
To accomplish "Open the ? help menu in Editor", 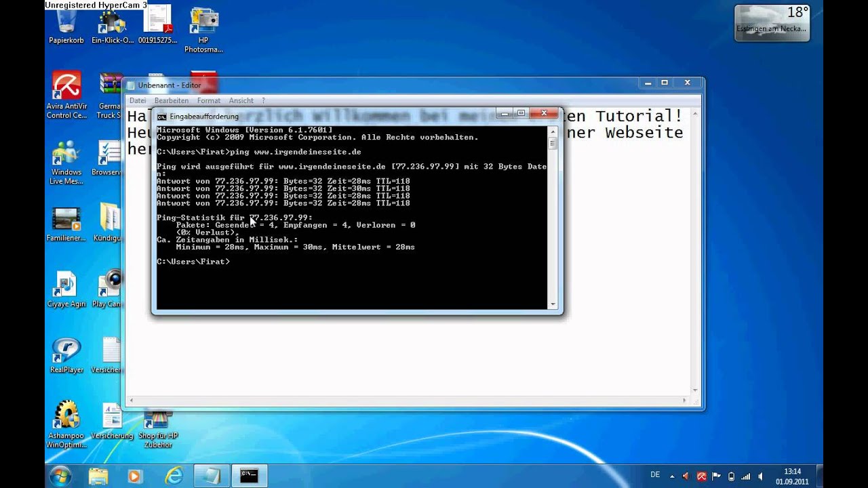I will point(263,100).
